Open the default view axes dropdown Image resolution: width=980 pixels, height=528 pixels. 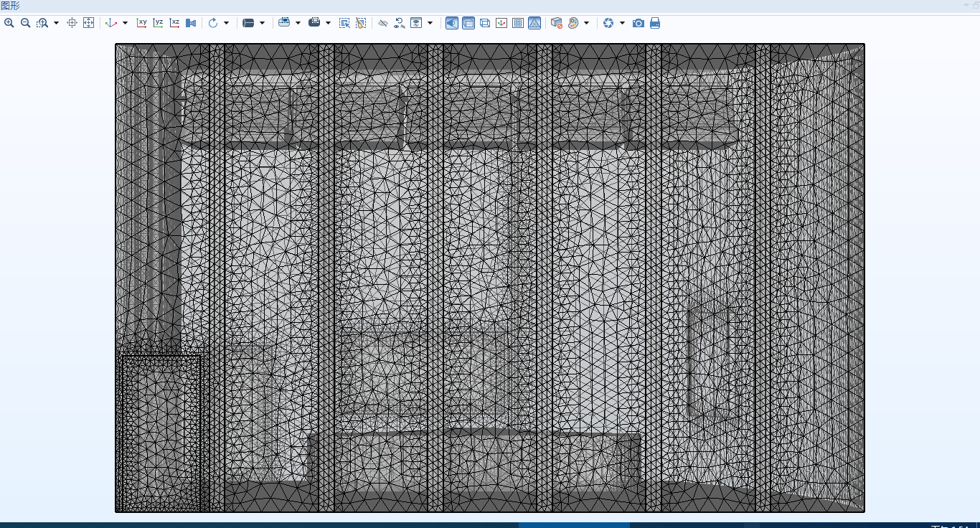coord(125,23)
